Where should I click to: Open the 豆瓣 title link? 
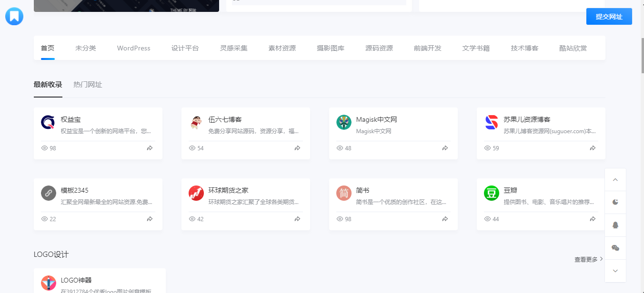click(511, 190)
